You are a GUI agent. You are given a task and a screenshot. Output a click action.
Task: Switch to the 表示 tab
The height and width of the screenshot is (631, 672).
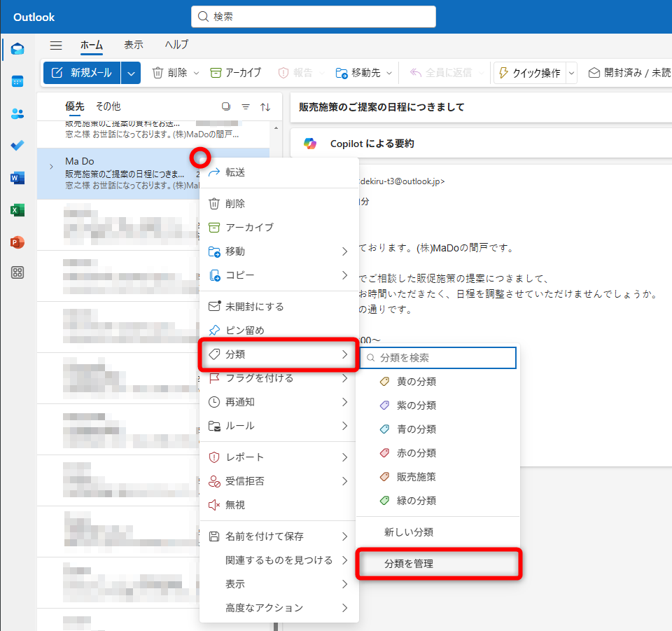point(134,45)
